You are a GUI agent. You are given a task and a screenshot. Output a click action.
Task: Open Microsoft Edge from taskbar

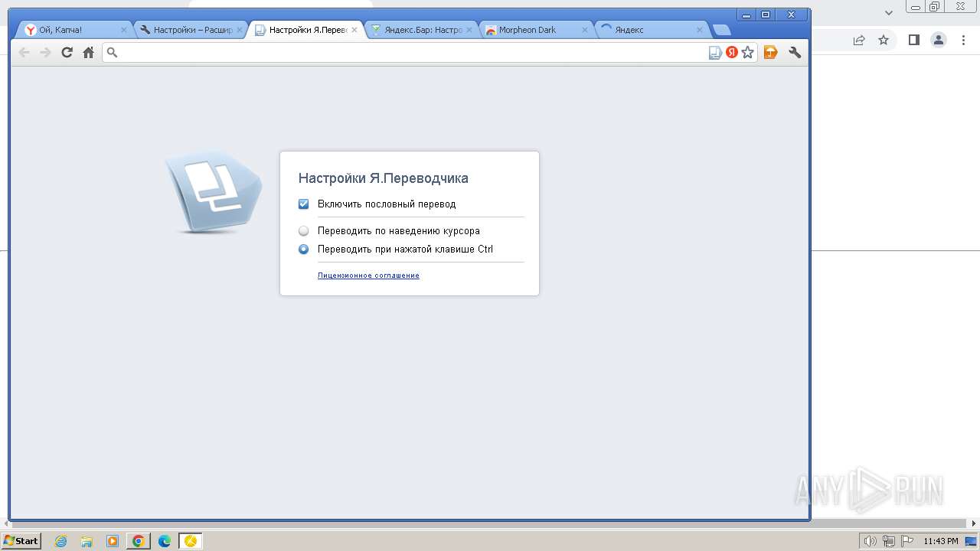tap(164, 541)
